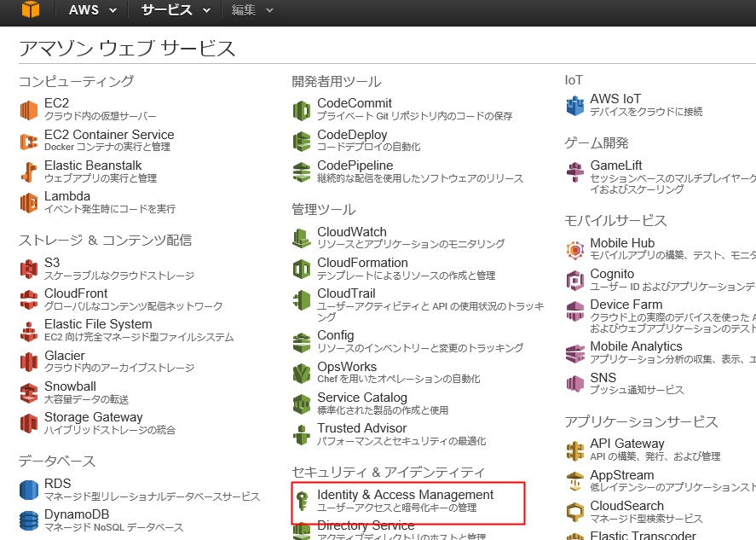756x540 pixels.
Task: Open the AWS dropdown menu
Action: click(x=92, y=10)
